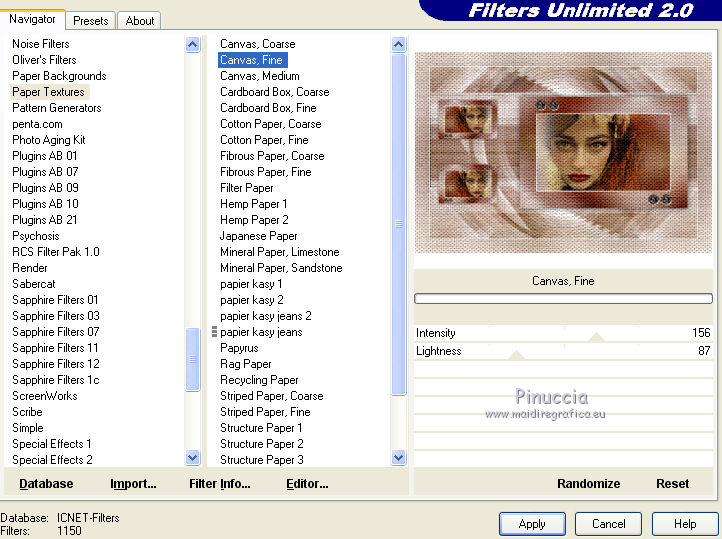Viewport: 722px width, 539px height.
Task: Select Render category
Action: [30, 268]
